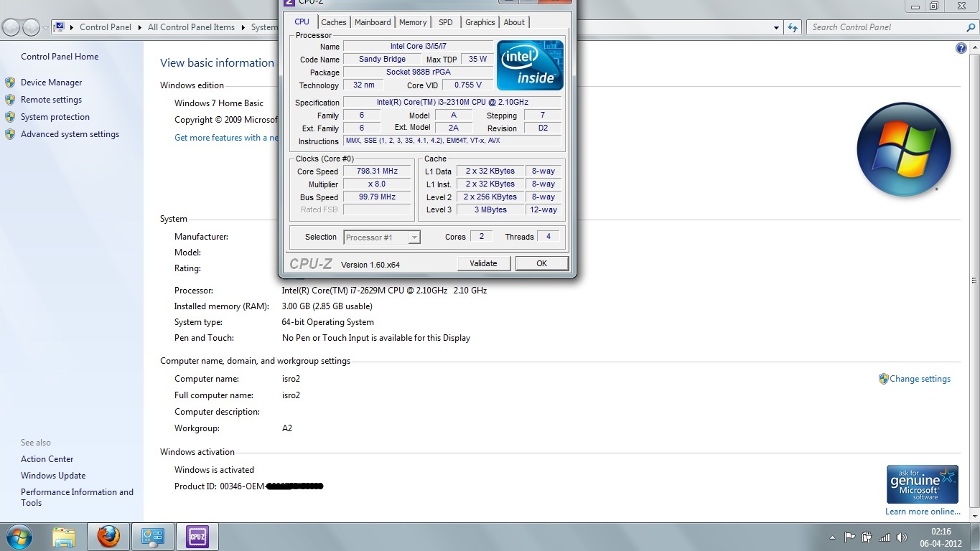Click the System window vertical scrollbar
Image resolution: width=980 pixels, height=551 pixels.
click(974, 281)
